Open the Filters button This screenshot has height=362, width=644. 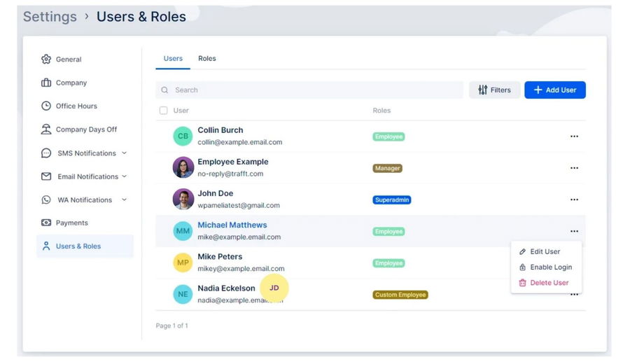click(x=494, y=90)
